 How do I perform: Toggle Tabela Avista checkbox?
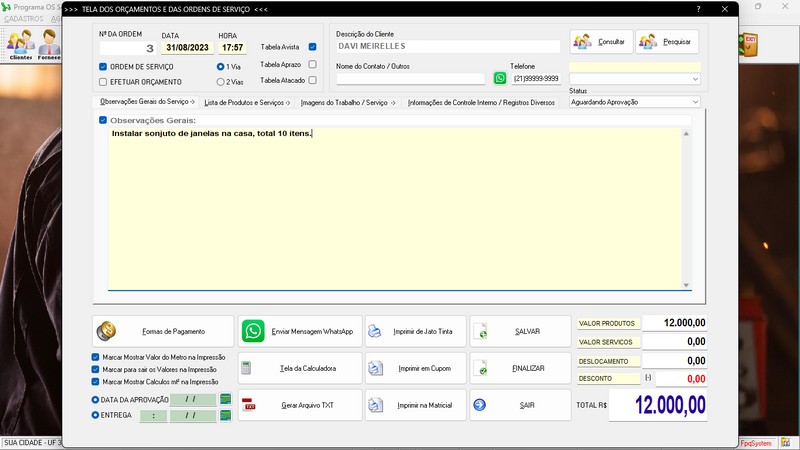point(313,47)
